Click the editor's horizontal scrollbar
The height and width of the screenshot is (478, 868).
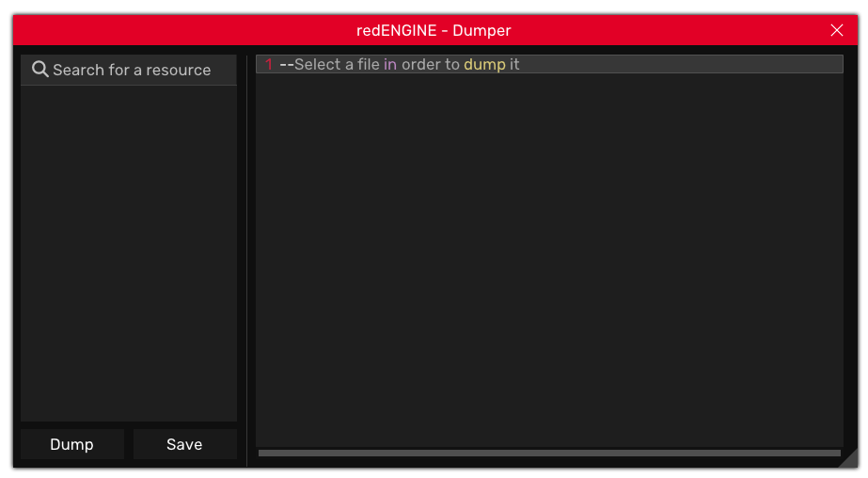point(549,453)
